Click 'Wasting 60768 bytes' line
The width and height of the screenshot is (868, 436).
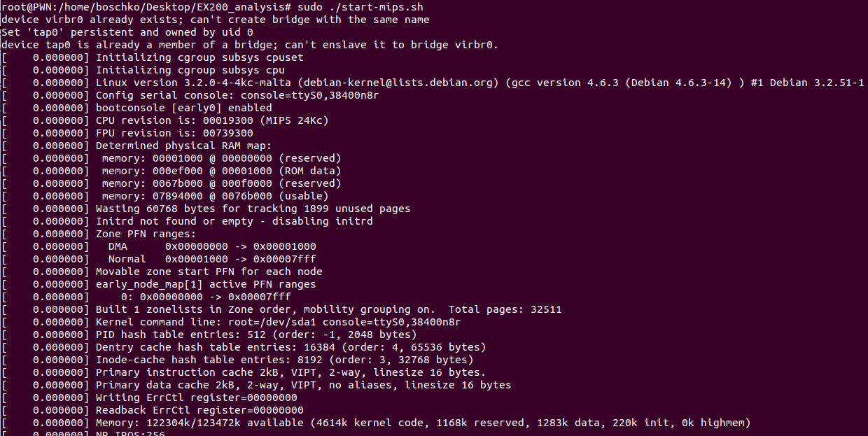pyautogui.click(x=253, y=209)
